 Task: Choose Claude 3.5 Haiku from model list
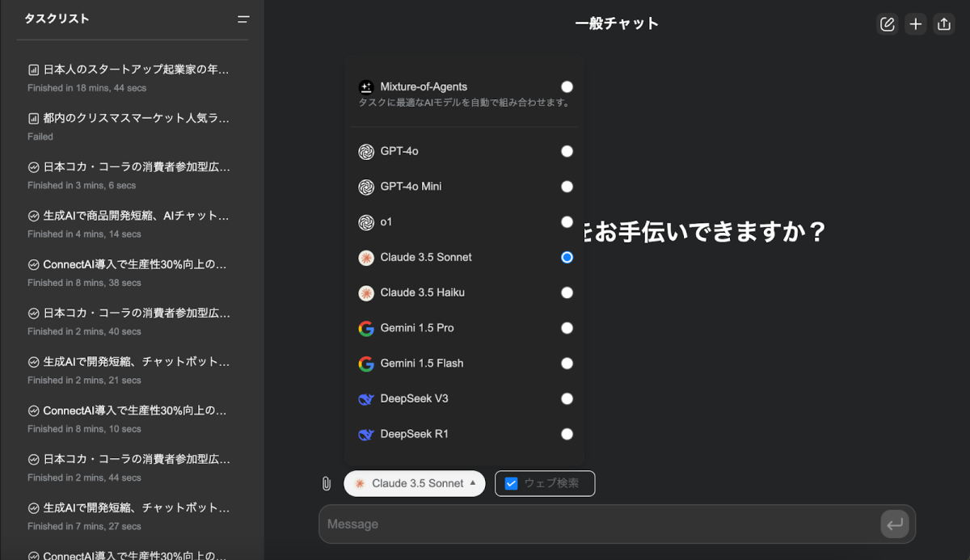click(422, 293)
